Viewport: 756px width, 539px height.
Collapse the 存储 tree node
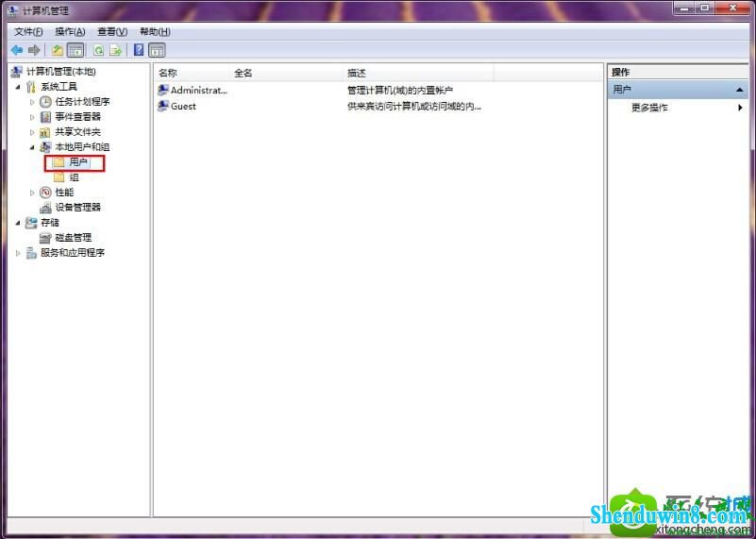coord(18,223)
